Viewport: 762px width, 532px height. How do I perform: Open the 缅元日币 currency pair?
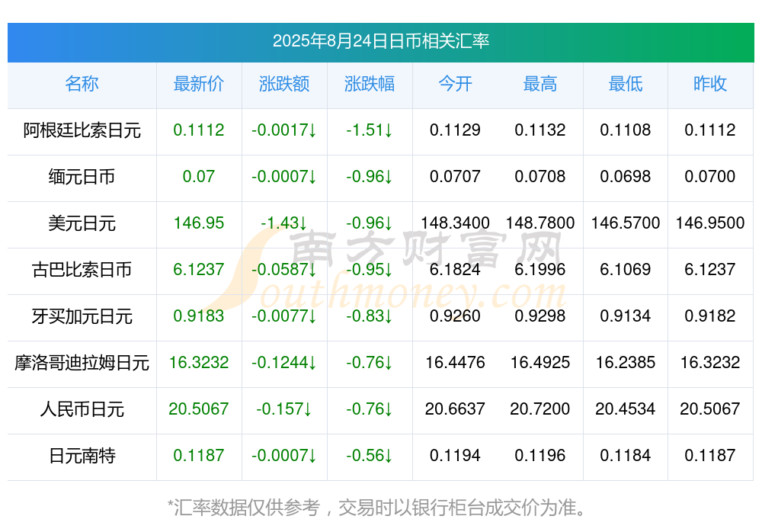point(82,177)
